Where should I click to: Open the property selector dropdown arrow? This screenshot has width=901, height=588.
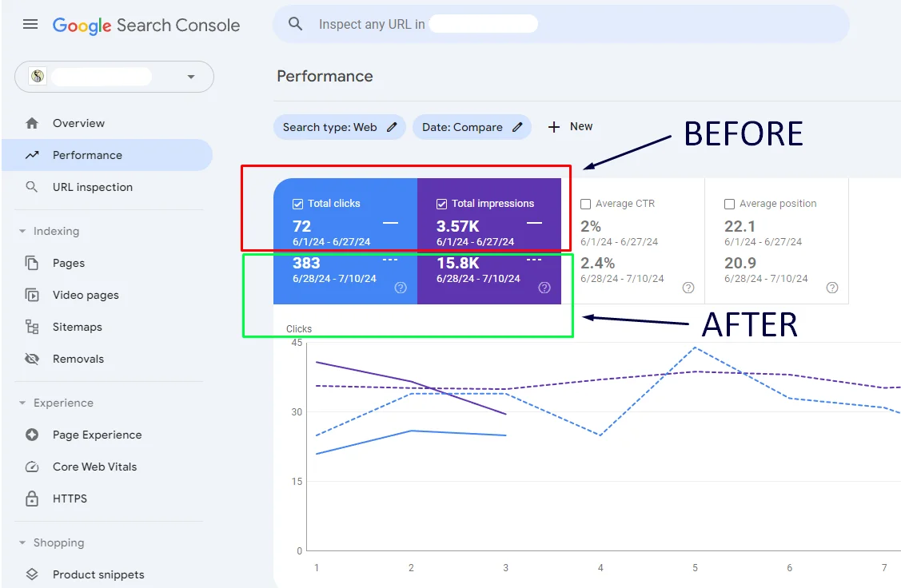pyautogui.click(x=191, y=77)
